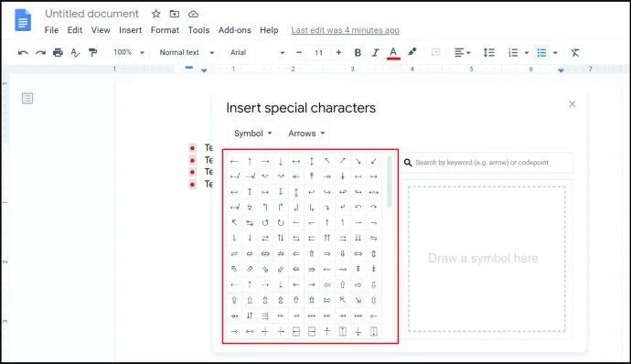Open the Insert menu
The image size is (631, 364).
[x=131, y=30]
